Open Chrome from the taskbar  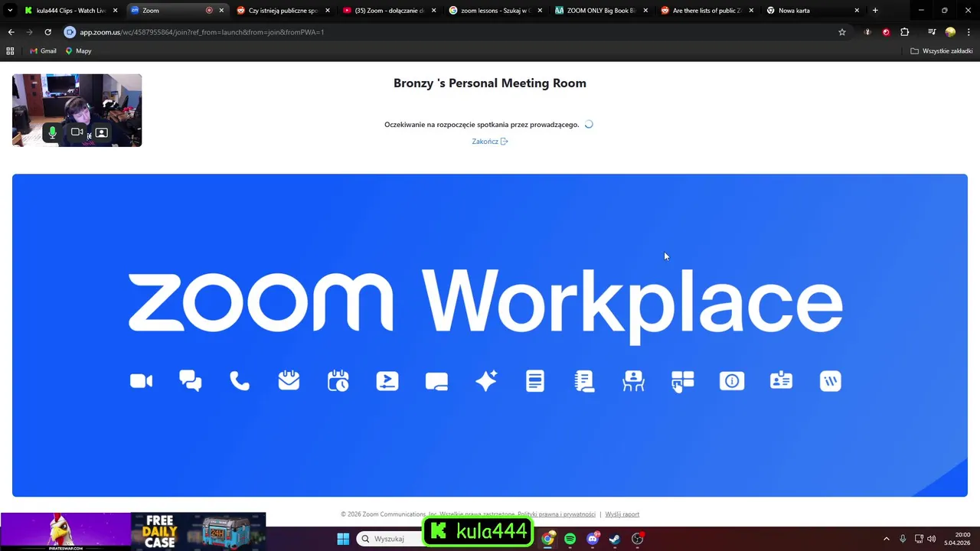click(547, 539)
